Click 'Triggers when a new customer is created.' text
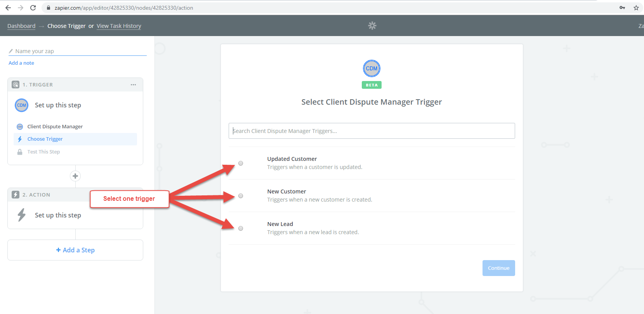Screen dimensions: 644x314 319,200
